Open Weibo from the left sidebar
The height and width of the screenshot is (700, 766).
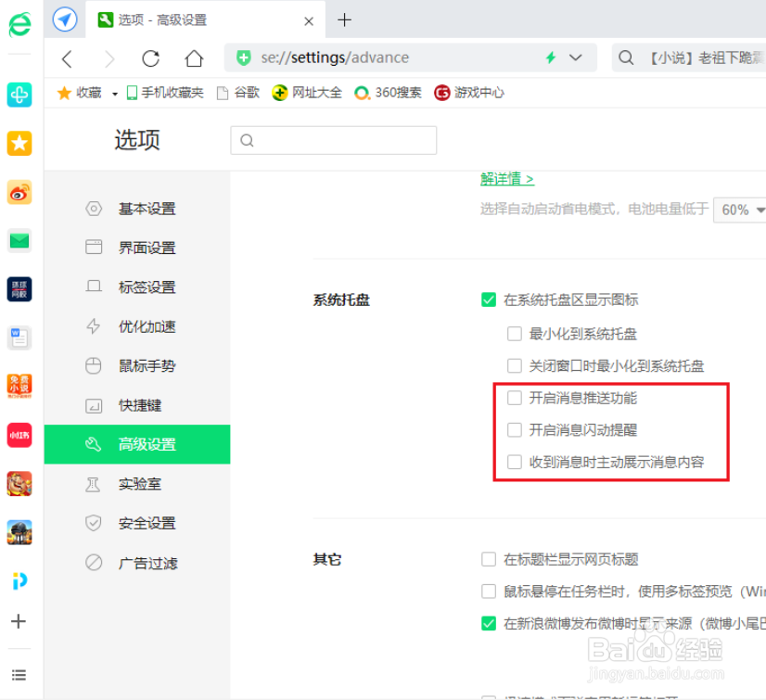click(19, 193)
